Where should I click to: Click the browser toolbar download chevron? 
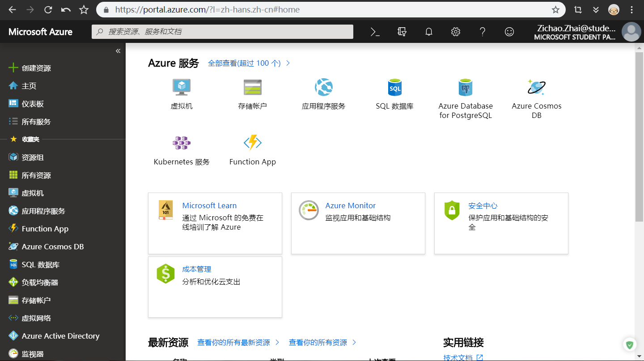(596, 9)
